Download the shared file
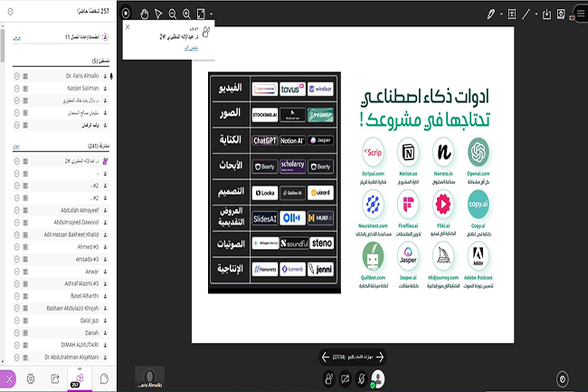 click(x=546, y=14)
